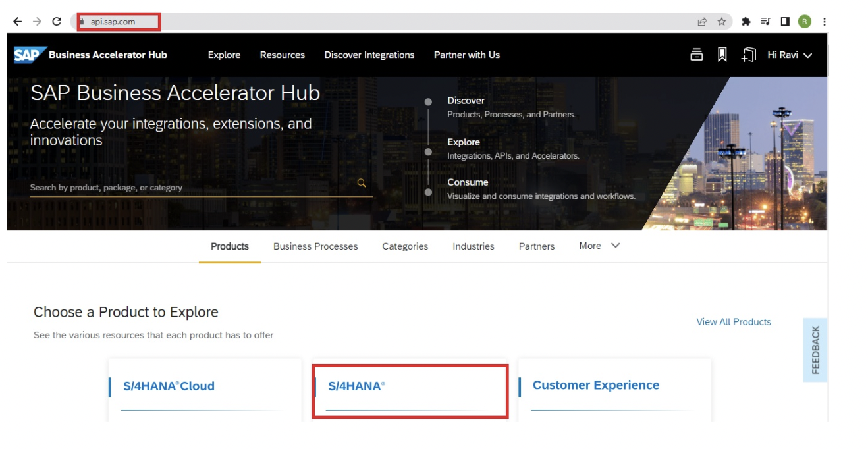Go back with the browser back arrow
868x449 pixels.
(18, 22)
